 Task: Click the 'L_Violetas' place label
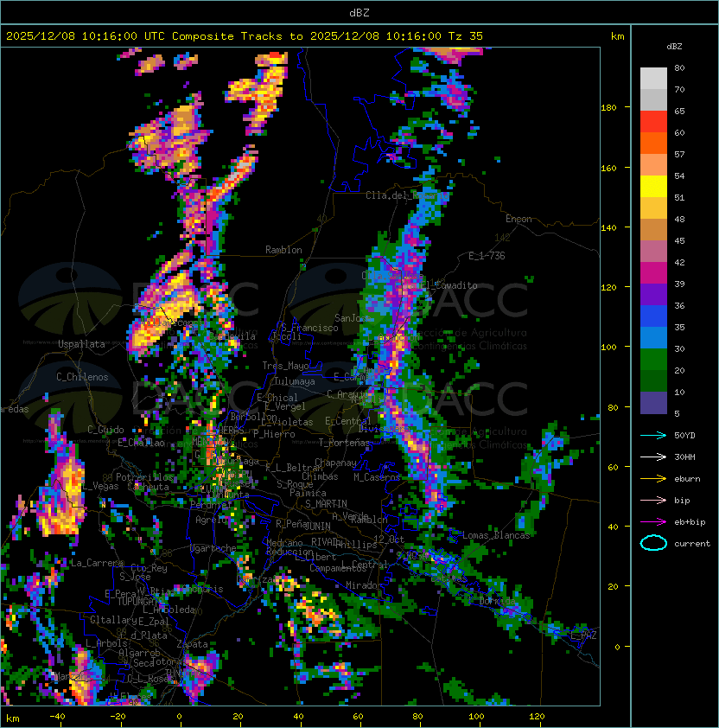[287, 422]
